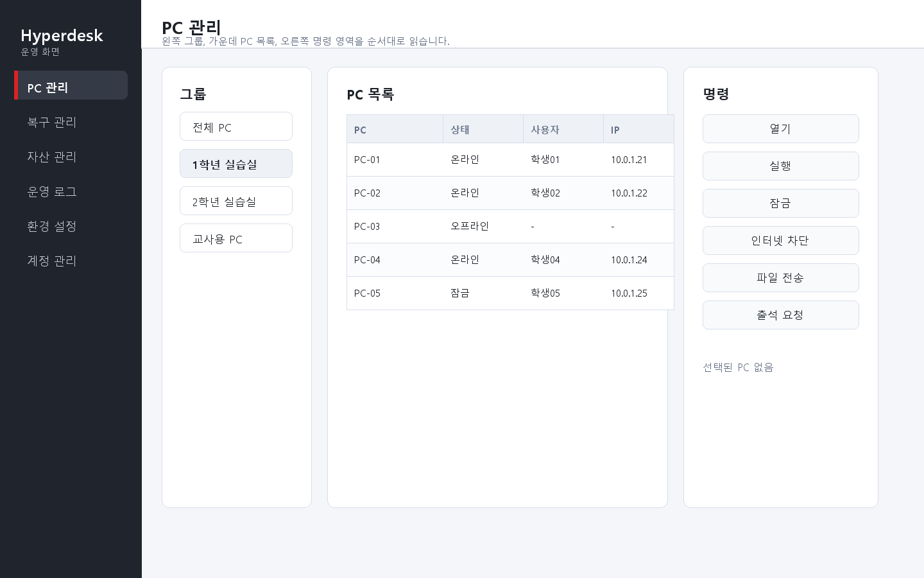This screenshot has height=578, width=924.
Task: Choose the 1학년 실습실 group
Action: tap(236, 164)
